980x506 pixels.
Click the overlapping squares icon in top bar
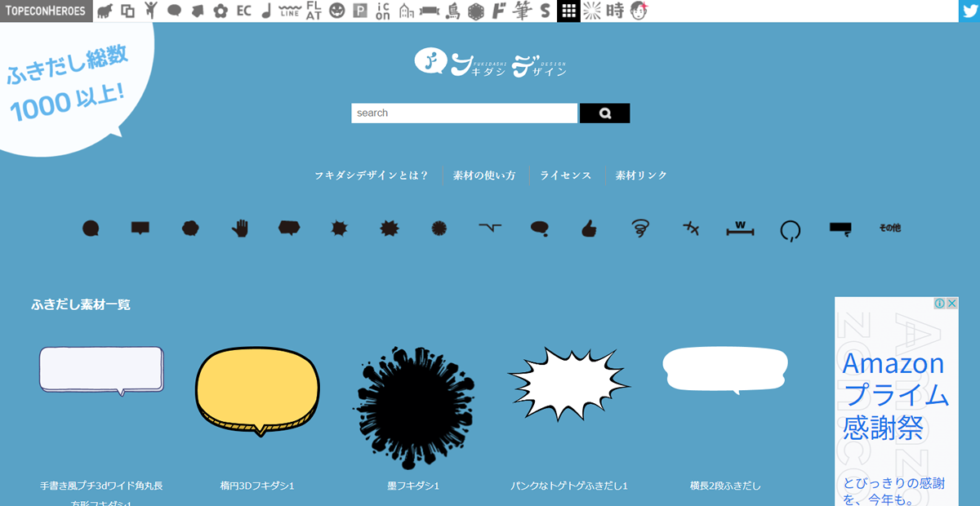point(127,11)
